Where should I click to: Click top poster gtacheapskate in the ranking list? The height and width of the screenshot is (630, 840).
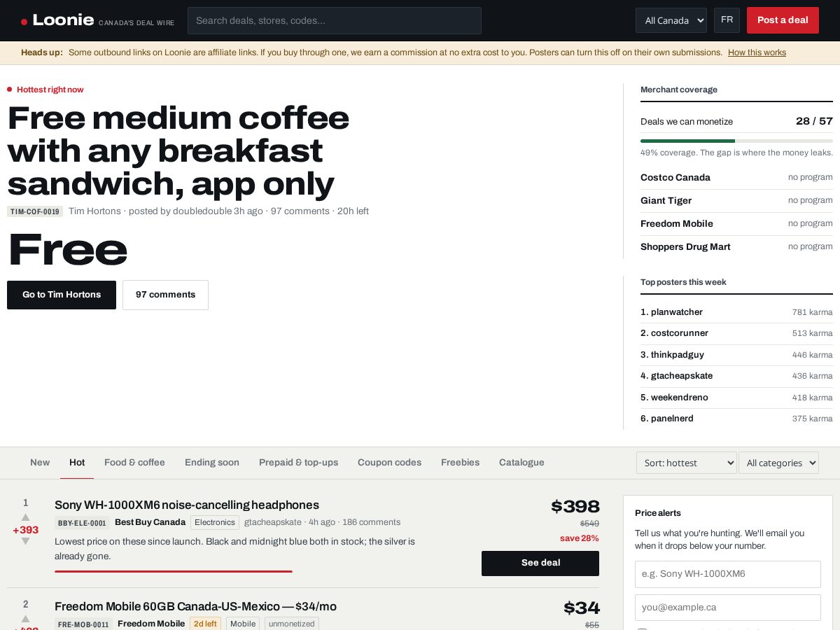681,376
